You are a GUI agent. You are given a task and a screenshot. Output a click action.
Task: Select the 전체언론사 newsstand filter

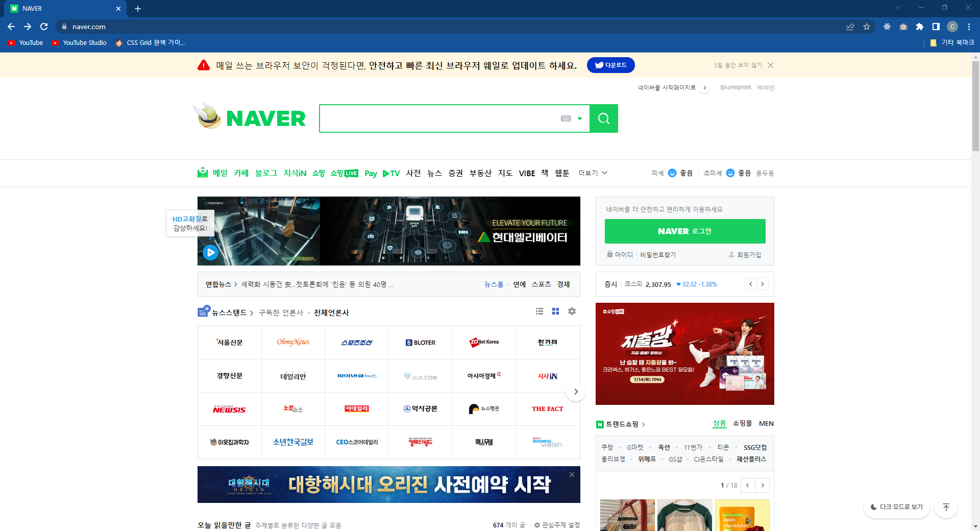[x=331, y=312]
